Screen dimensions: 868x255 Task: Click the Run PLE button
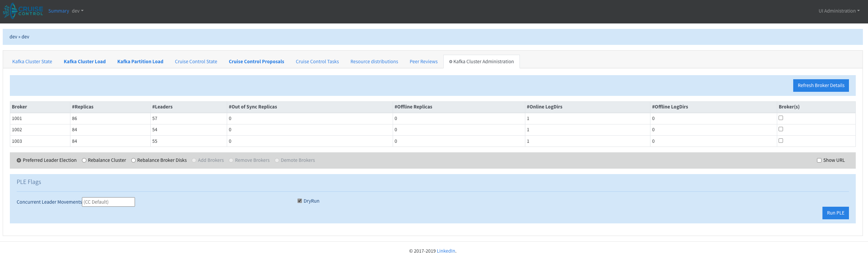click(835, 213)
